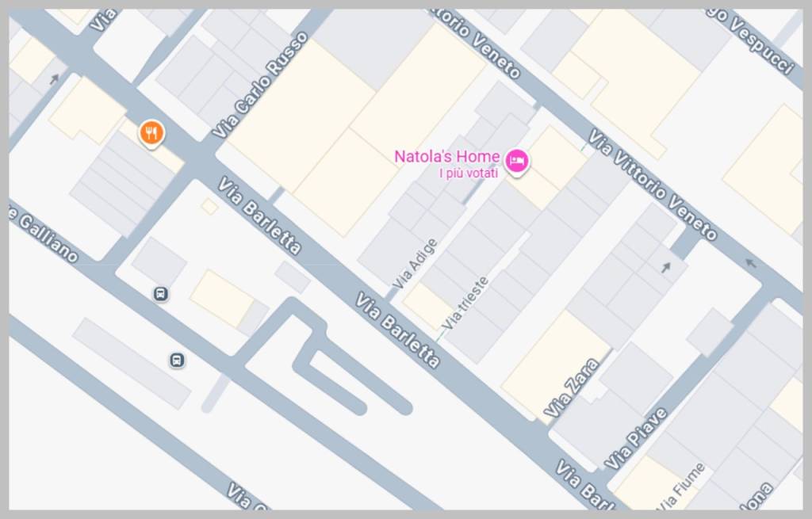Viewport: 812px width, 519px height.
Task: Click the orange restaurant pin icon
Action: tap(151, 133)
